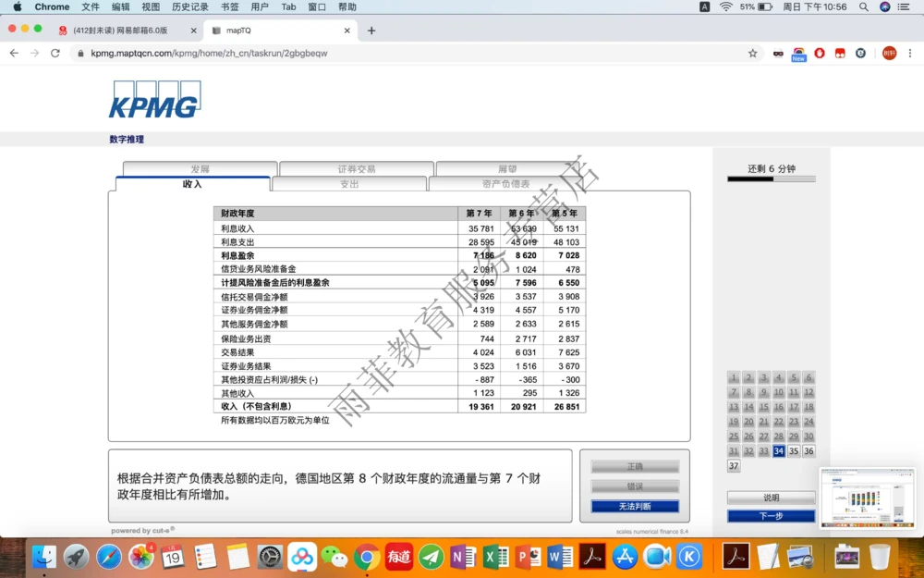Open Launchpad rocket icon in the Dock
The image size is (924, 578).
tap(78, 557)
